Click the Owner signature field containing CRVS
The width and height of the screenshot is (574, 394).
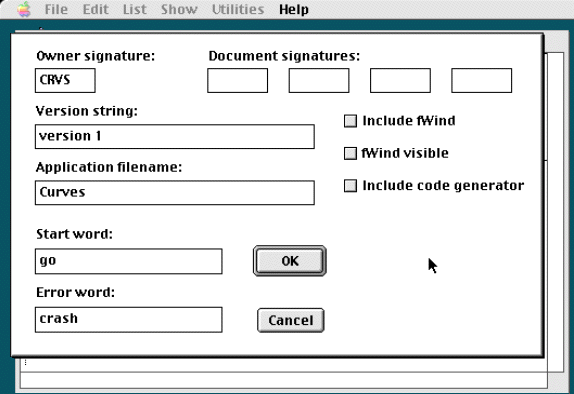click(65, 80)
